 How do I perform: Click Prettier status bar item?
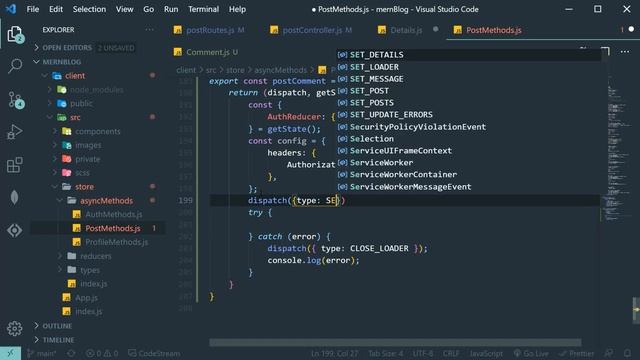click(x=577, y=353)
